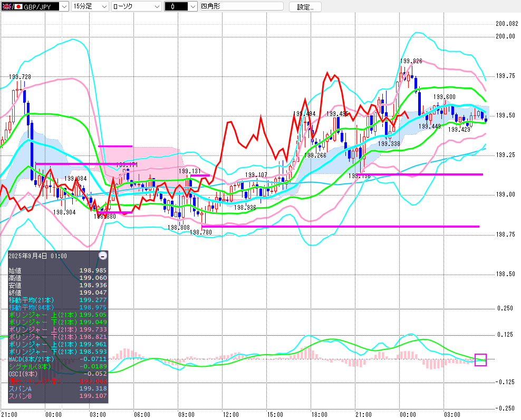Image resolution: width=521 pixels, height=420 pixels.
Task: Click the 198.904 low price label
Action: (64, 212)
